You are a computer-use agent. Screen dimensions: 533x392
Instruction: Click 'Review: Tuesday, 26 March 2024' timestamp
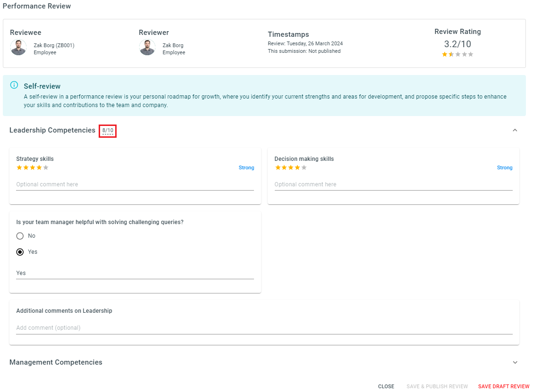coord(305,43)
